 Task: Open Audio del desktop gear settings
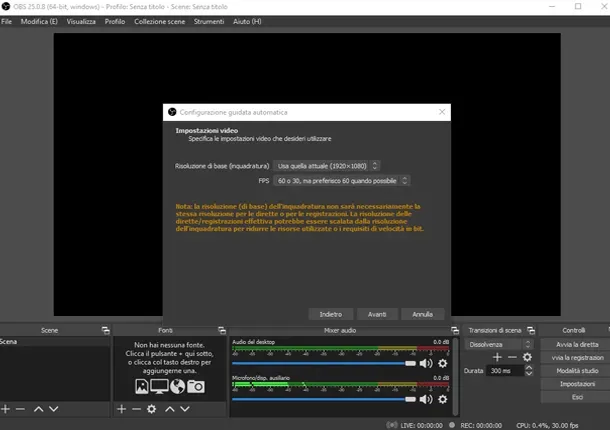point(442,363)
